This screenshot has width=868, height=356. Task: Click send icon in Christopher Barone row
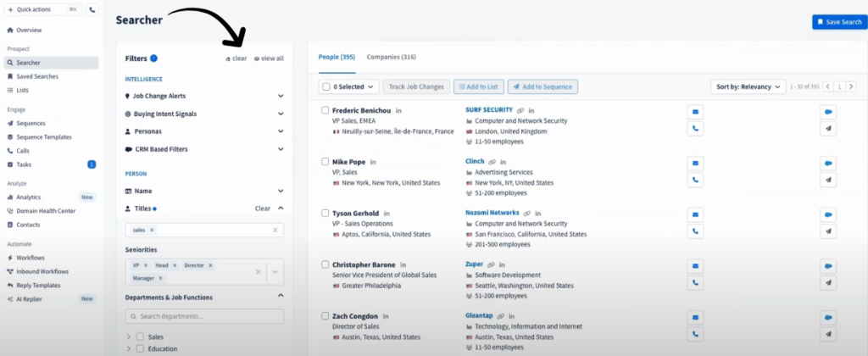(x=828, y=283)
